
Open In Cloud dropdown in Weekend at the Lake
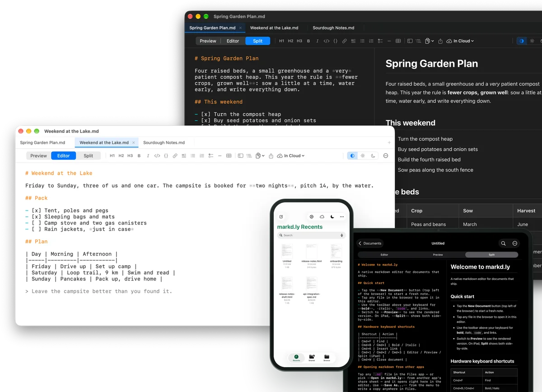(291, 156)
